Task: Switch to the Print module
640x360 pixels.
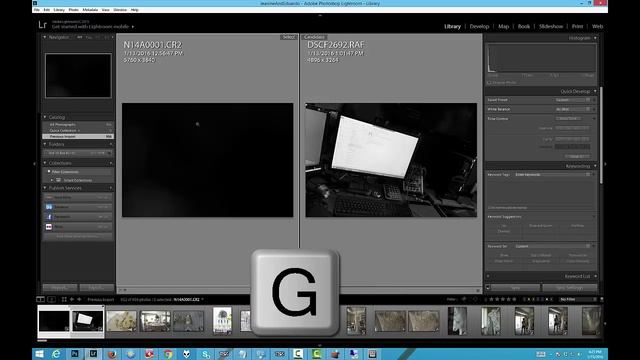Action: coord(577,26)
